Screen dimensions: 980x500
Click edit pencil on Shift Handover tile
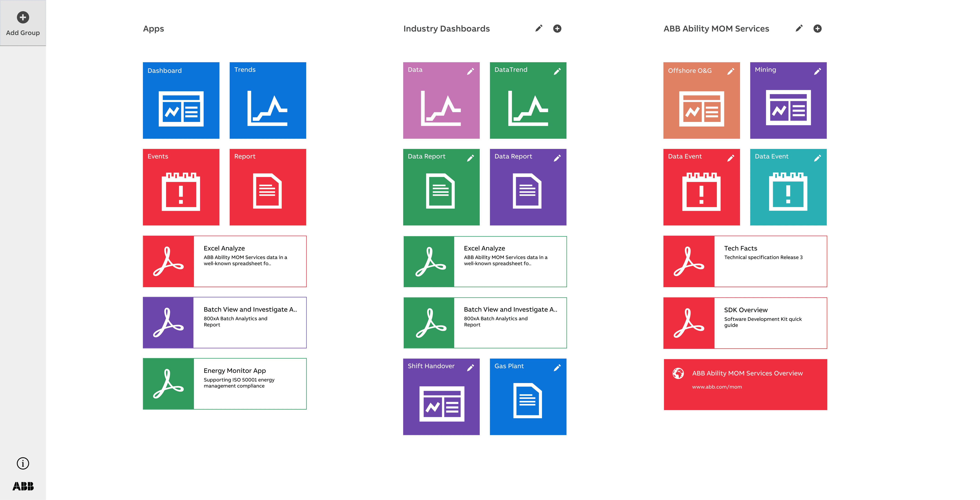pos(470,368)
